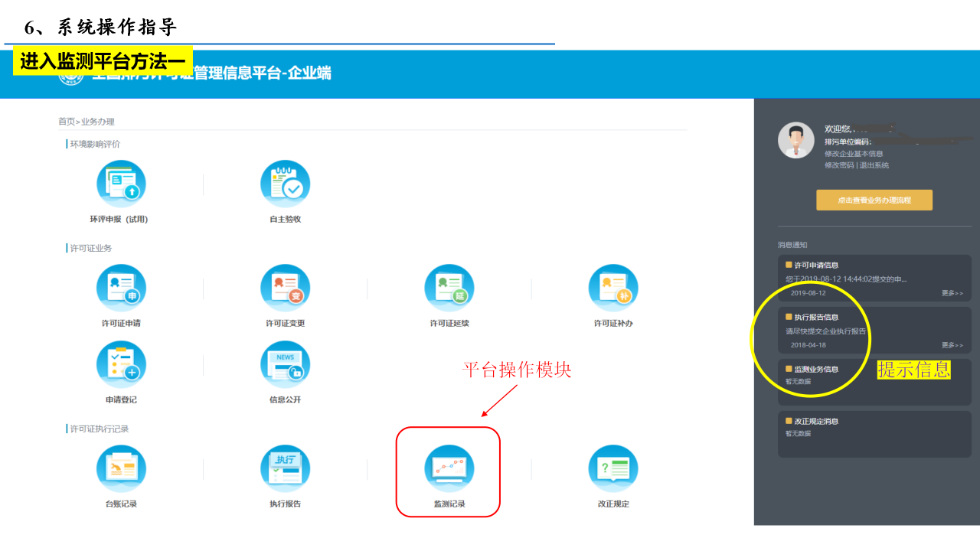
Task: Open the 许可证延续 icon
Action: click(x=449, y=289)
